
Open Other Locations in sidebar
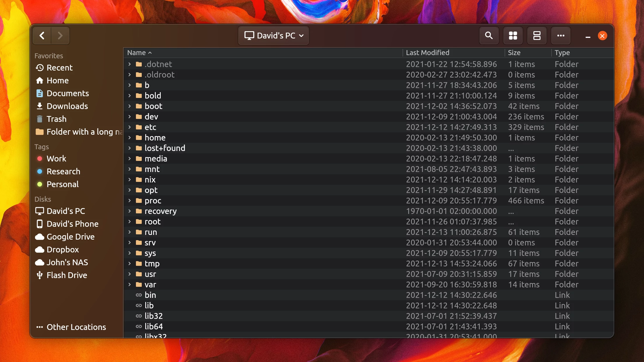(71, 327)
